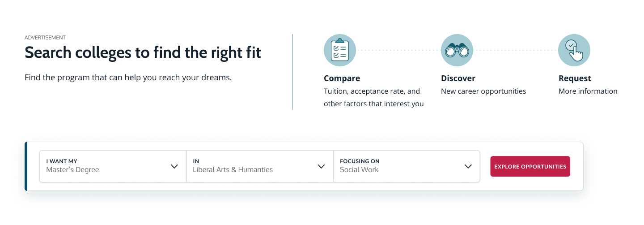Click the Request heading text

(x=575, y=78)
